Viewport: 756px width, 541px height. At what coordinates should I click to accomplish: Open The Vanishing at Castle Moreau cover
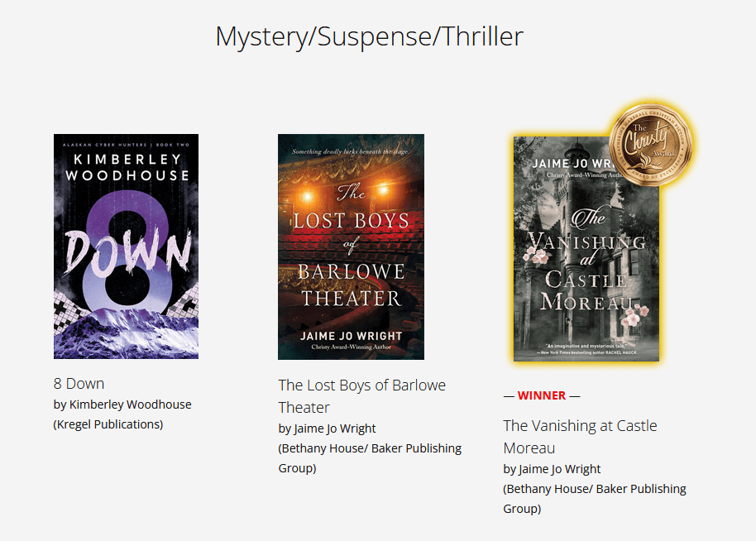pos(586,249)
